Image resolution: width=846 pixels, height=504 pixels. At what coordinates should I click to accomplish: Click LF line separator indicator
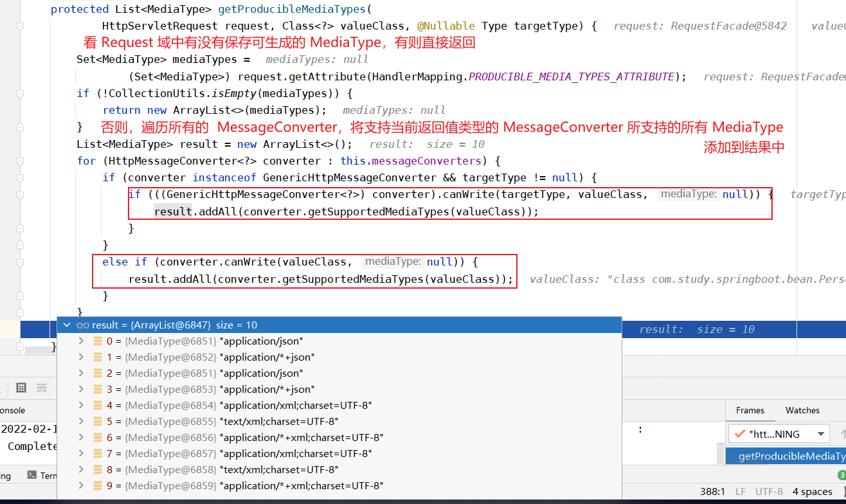(x=741, y=492)
